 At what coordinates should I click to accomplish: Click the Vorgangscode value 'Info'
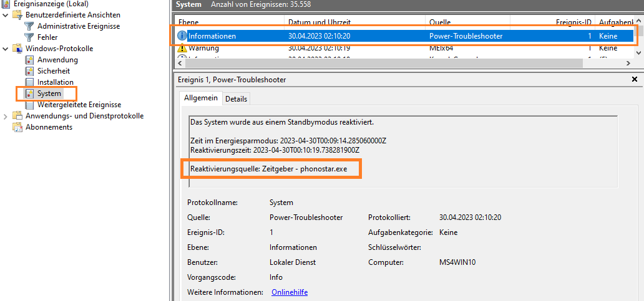click(x=276, y=277)
